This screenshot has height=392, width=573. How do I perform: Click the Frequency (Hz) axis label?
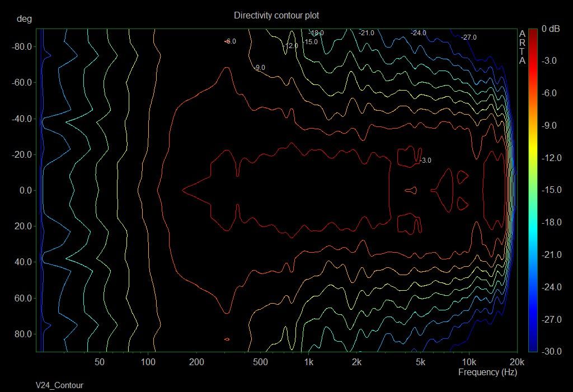pos(488,372)
